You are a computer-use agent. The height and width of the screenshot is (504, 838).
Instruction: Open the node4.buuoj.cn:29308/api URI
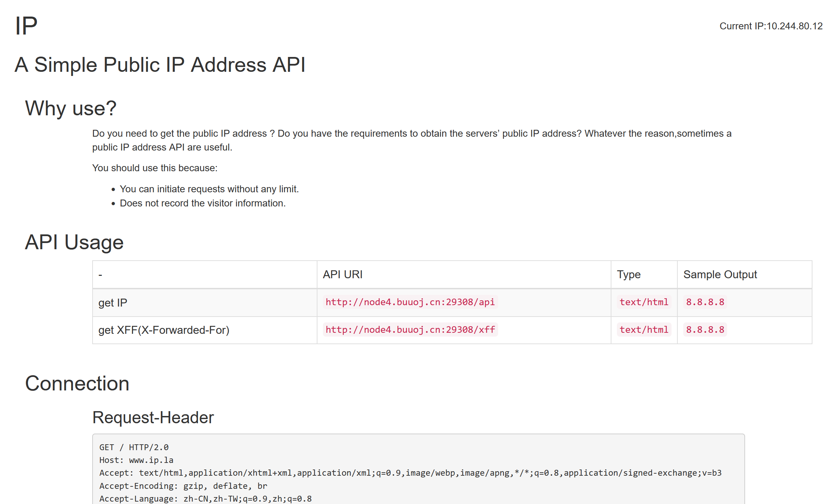tap(410, 302)
